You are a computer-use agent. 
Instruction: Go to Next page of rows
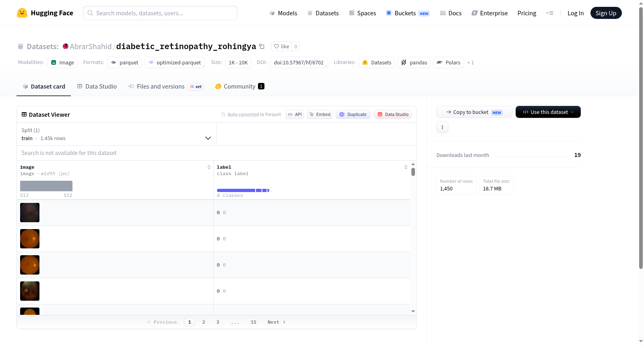[277, 322]
